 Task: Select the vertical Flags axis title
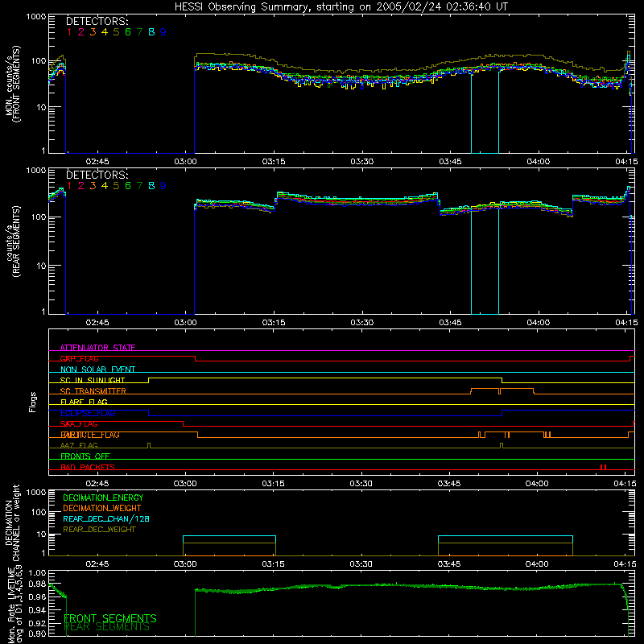[33, 402]
